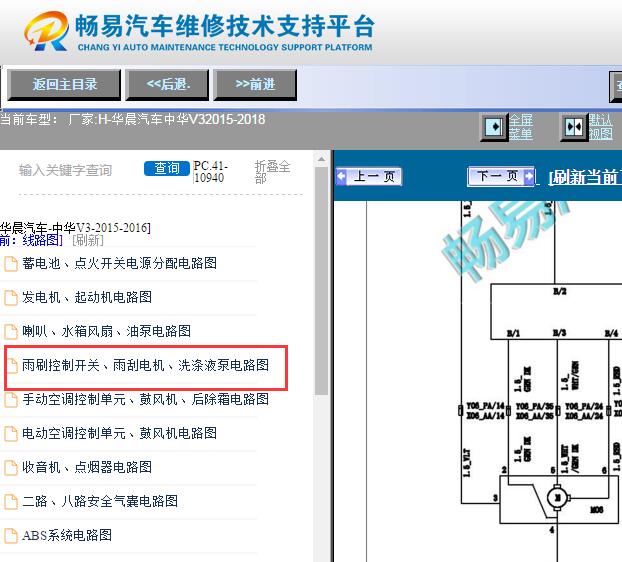Click the 线路图 breadcrumb link

tap(42, 240)
